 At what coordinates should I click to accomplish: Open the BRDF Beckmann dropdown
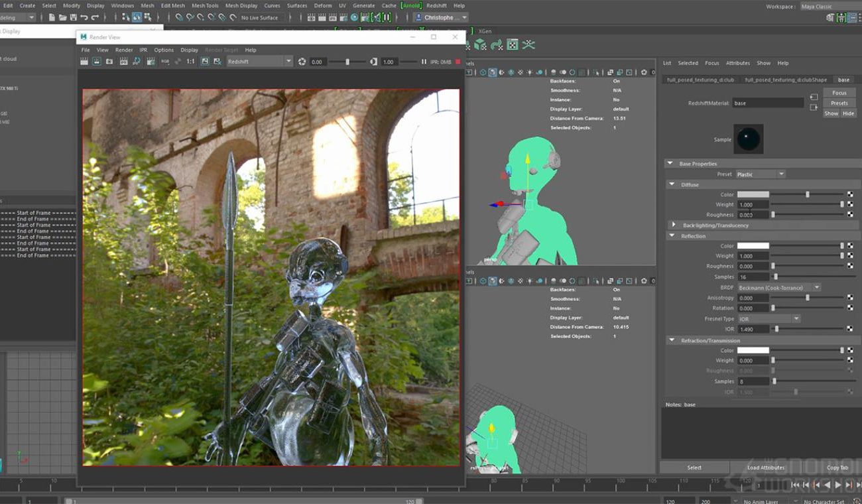779,288
